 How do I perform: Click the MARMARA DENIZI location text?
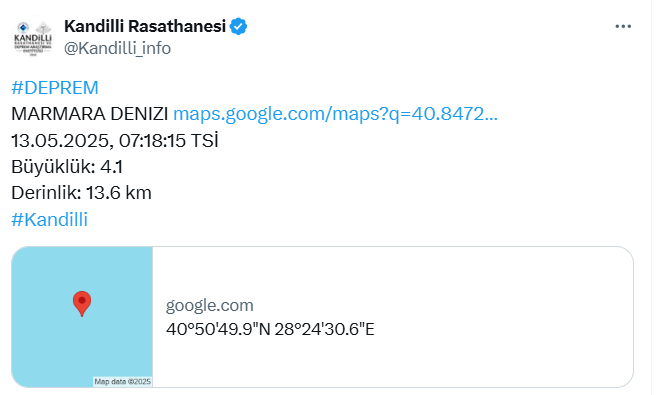90,114
